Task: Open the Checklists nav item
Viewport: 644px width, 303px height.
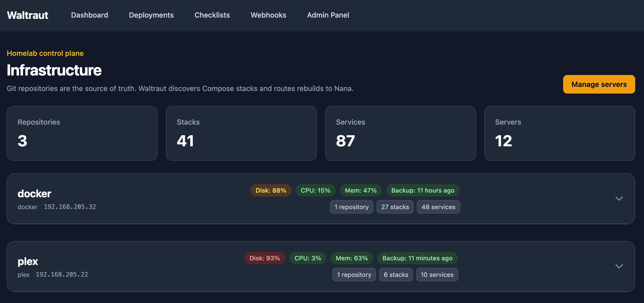Action: pyautogui.click(x=212, y=15)
